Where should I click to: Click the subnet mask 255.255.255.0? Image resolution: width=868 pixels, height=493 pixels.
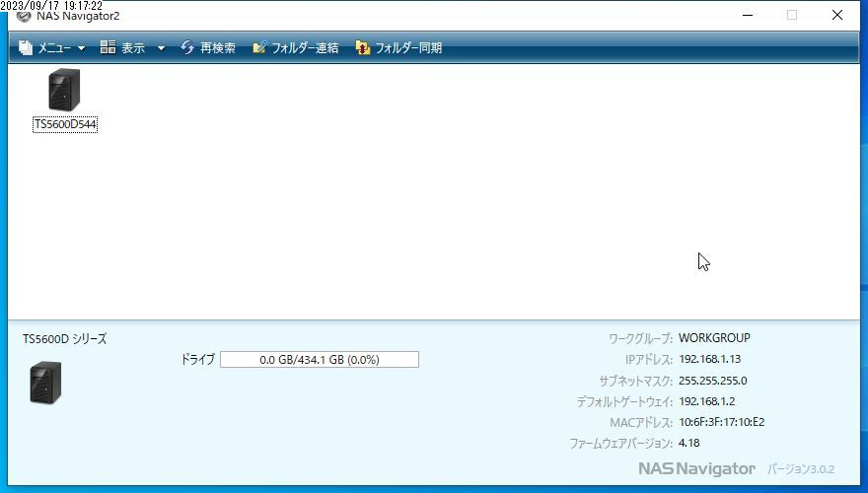point(712,381)
